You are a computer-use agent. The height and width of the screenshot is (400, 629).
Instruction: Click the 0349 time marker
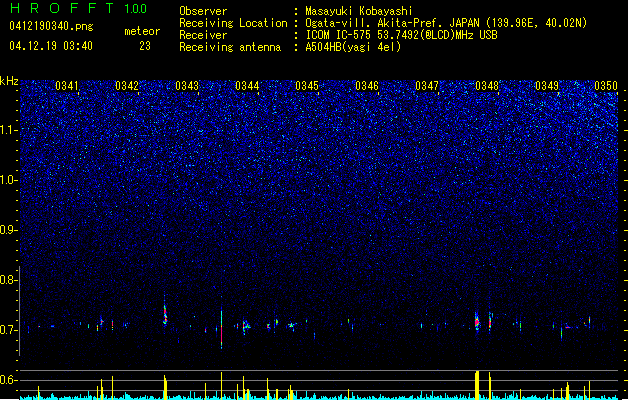[547, 86]
